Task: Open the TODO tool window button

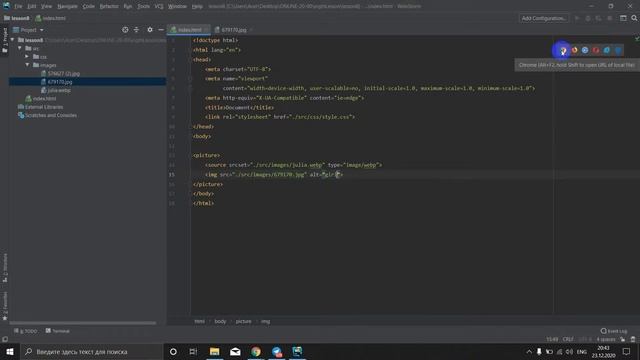Action: [x=25, y=331]
